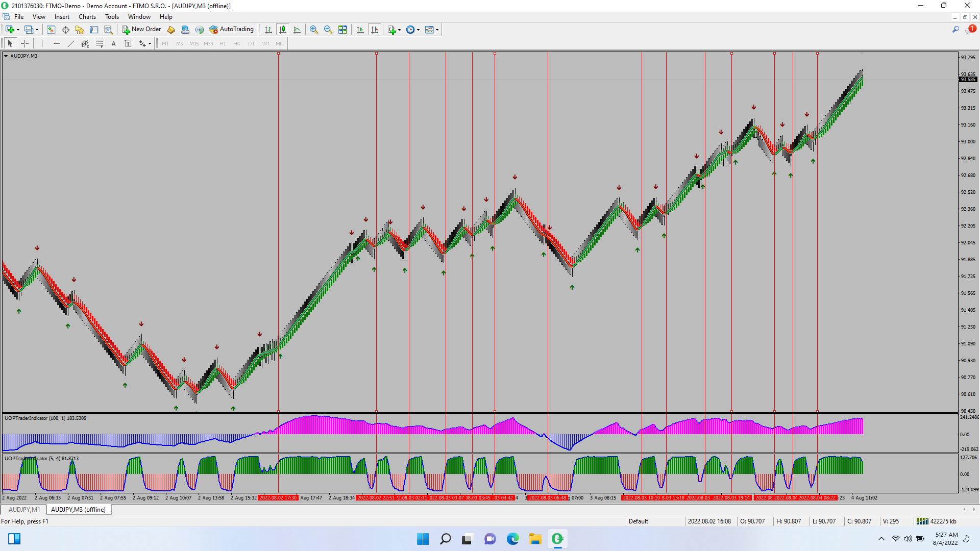
Task: Switch chart to line chart mode
Action: (x=297, y=30)
